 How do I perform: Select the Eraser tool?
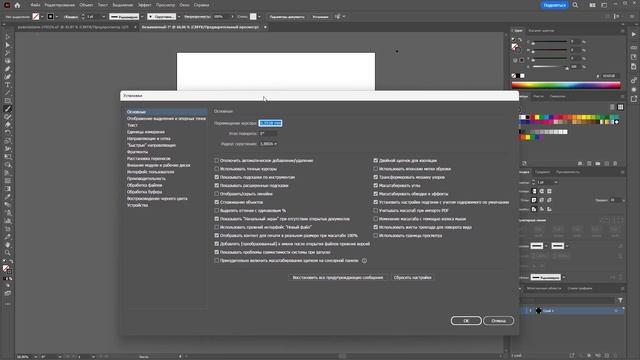point(8,124)
